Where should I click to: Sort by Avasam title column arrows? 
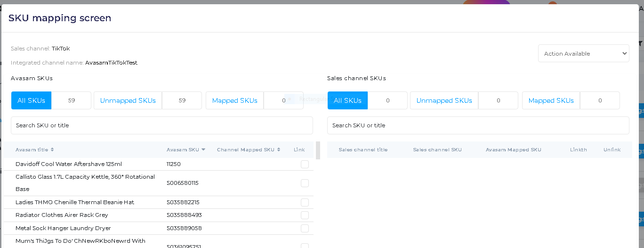[x=52, y=150]
